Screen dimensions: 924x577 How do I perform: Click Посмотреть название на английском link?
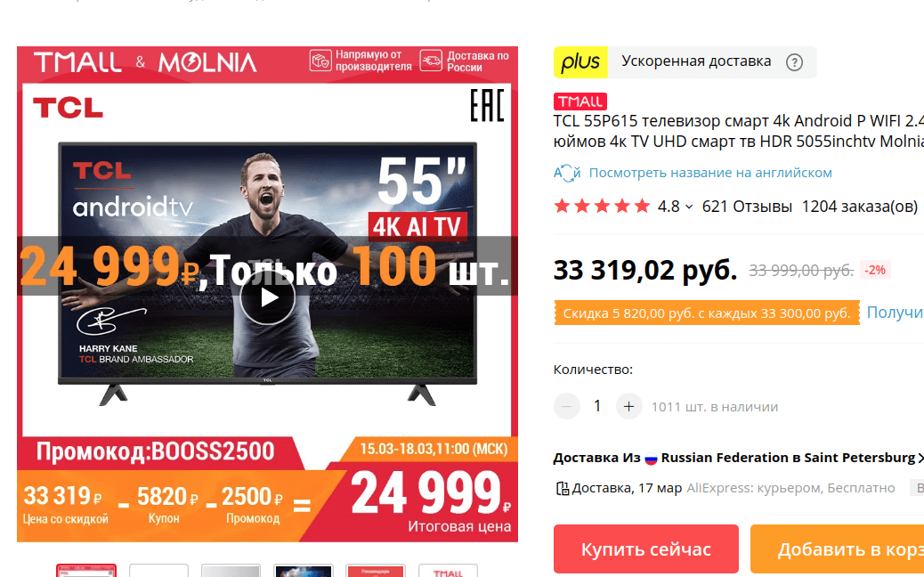click(710, 173)
